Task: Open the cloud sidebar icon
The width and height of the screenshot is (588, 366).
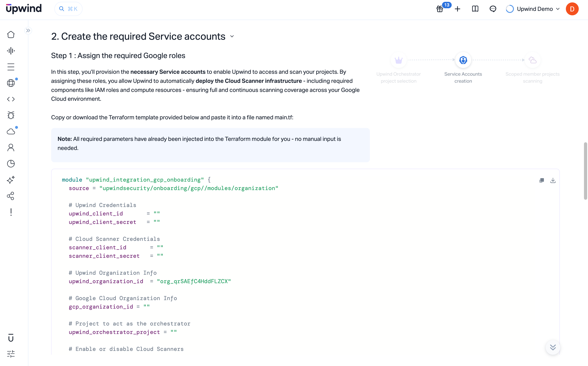Action: click(11, 131)
